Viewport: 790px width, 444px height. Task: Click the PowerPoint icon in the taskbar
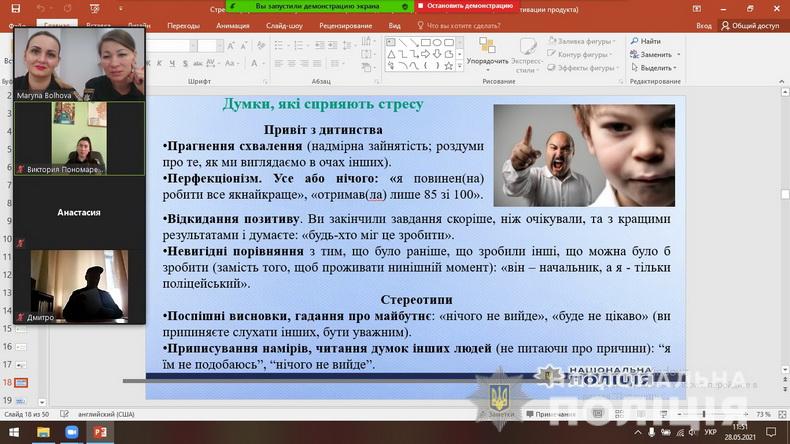100,431
